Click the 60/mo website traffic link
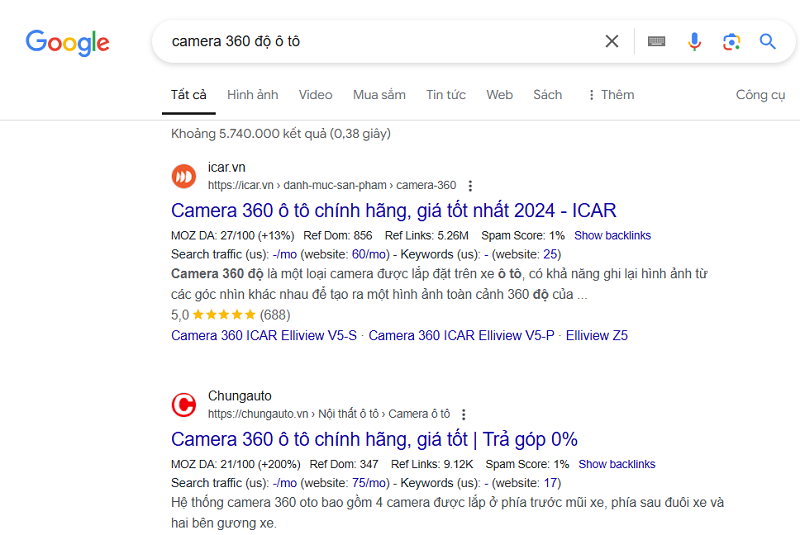 pos(370,254)
